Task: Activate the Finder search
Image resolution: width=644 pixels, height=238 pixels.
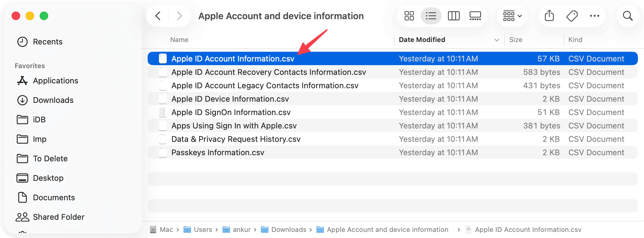Action: [627, 16]
